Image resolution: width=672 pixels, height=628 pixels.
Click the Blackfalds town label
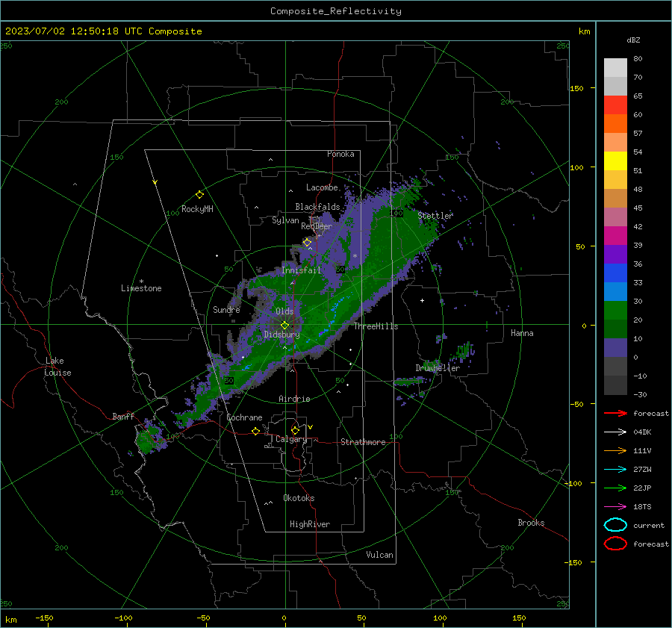click(317, 207)
